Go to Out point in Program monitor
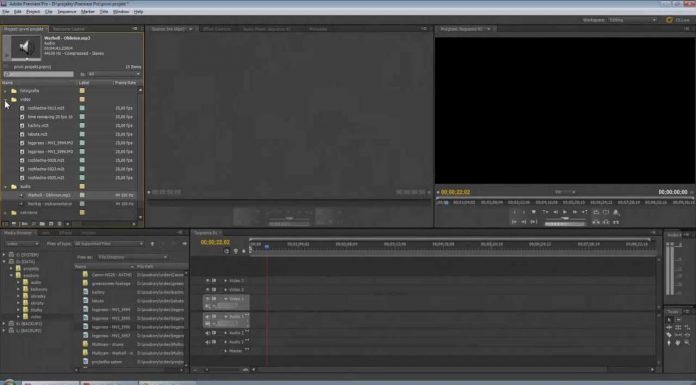696x385 pixels. coord(524,222)
